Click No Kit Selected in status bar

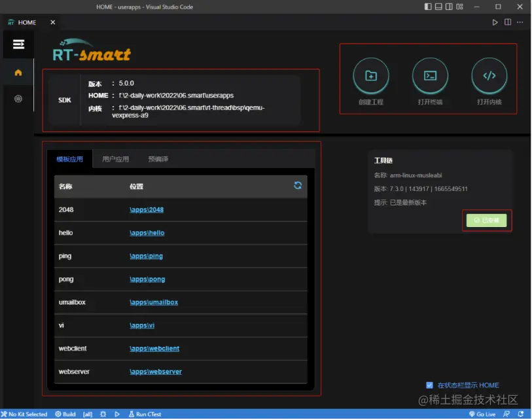point(24,414)
